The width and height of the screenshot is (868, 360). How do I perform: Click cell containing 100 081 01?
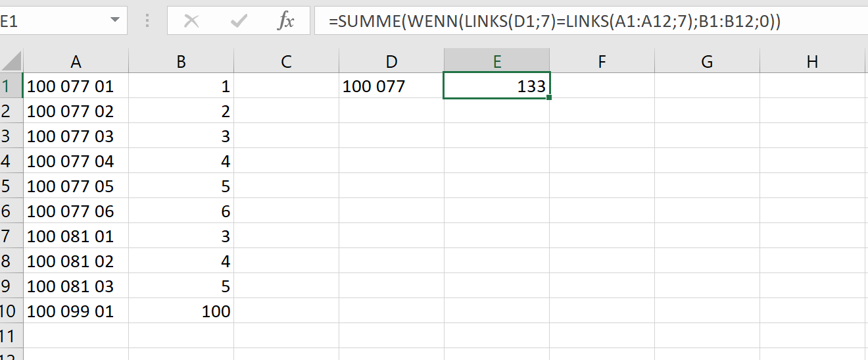point(76,236)
